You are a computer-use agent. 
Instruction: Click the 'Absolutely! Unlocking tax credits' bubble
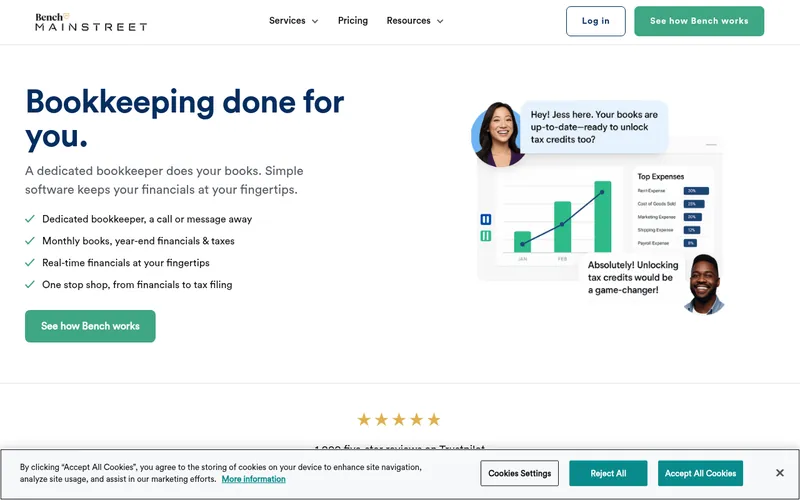(633, 278)
